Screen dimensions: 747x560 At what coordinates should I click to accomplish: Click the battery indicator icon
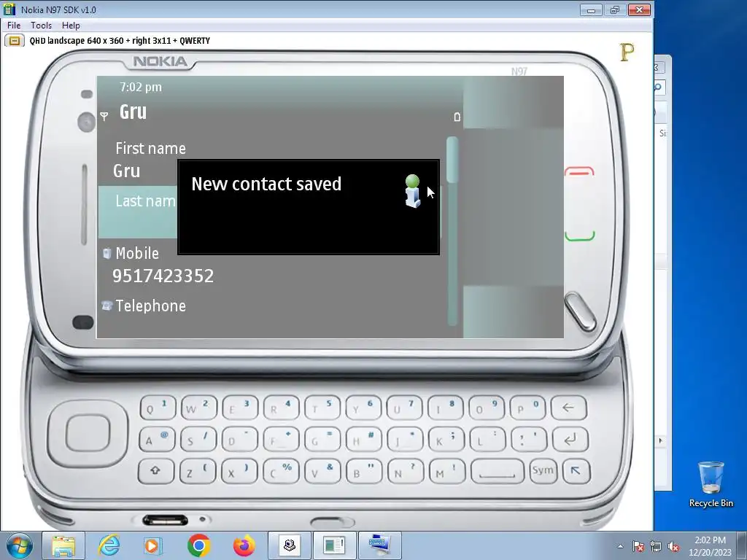(457, 117)
